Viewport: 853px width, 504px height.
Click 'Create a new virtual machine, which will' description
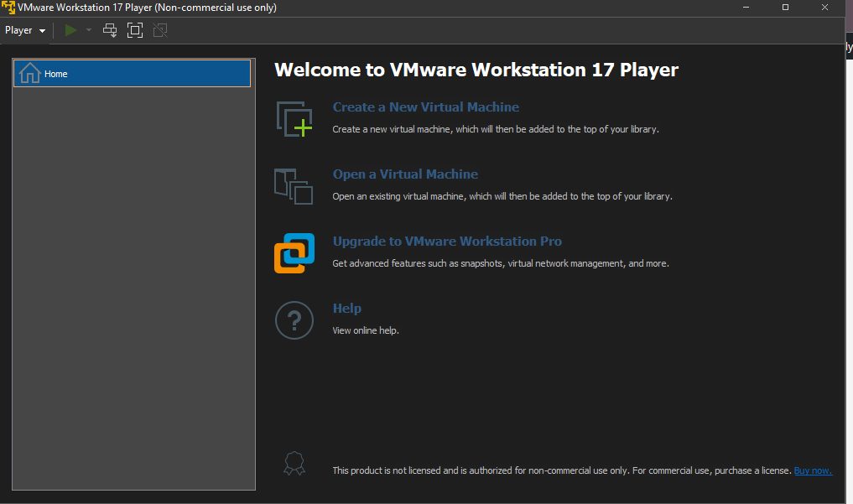[x=496, y=129]
